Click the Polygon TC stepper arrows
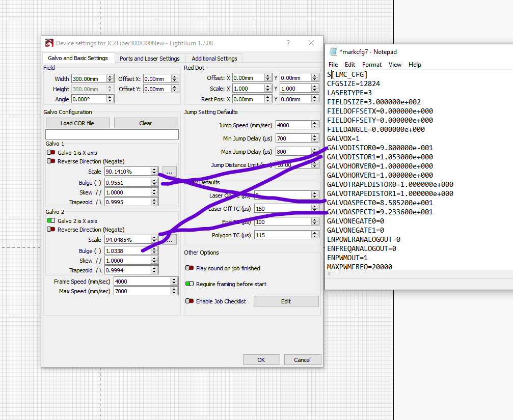The width and height of the screenshot is (513, 420). (x=315, y=235)
